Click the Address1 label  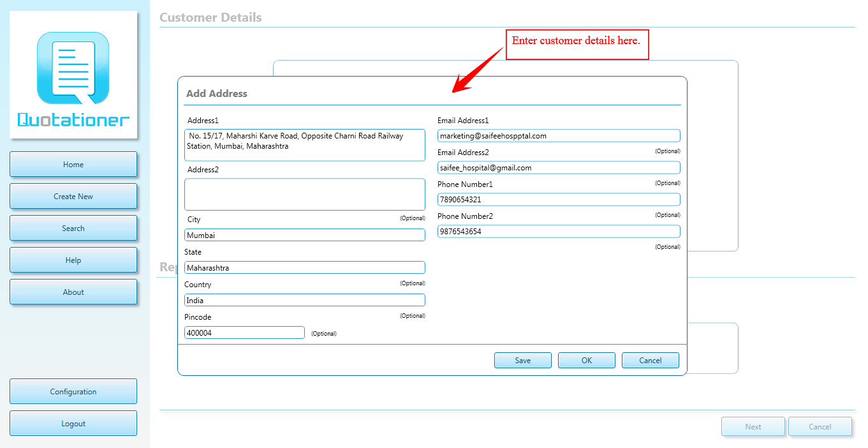pos(203,121)
